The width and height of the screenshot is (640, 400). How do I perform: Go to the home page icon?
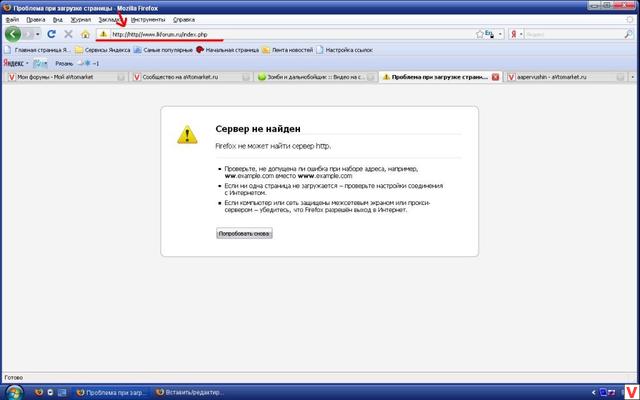85,34
